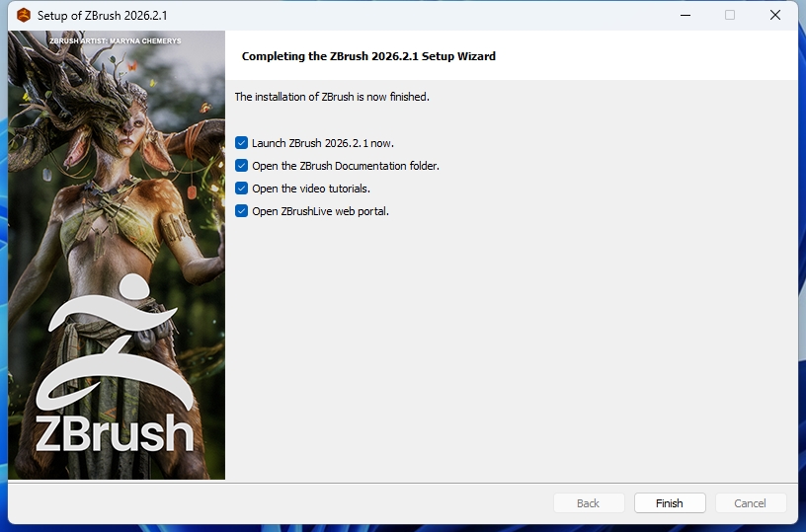Image resolution: width=806 pixels, height=532 pixels.
Task: Toggle Open the ZBrush Documentation folder checkbox
Action: coord(242,166)
